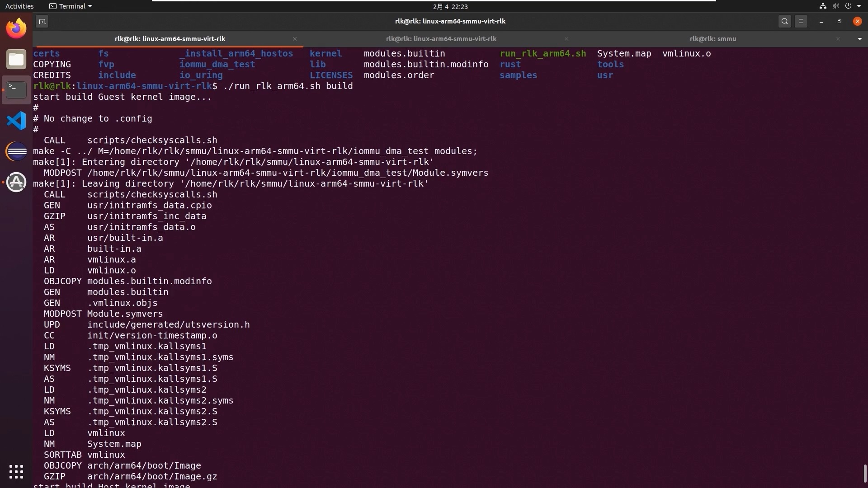868x488 pixels.
Task: Click the clock showing 22:23
Action: (450, 6)
